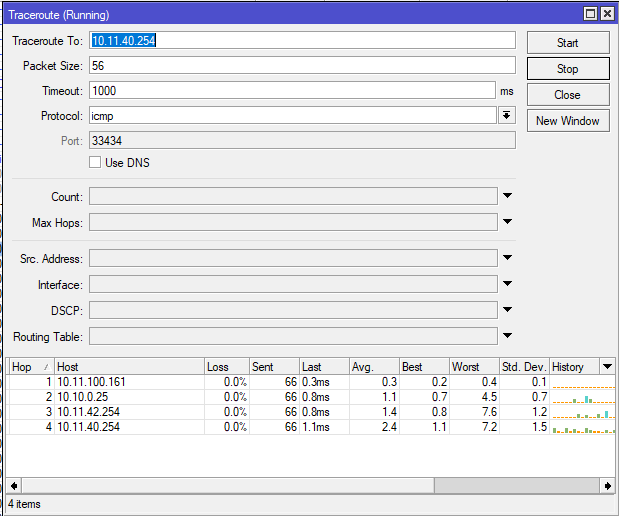Sort by the Avg. column header
Screen dimensions: 619x516
coord(374,367)
